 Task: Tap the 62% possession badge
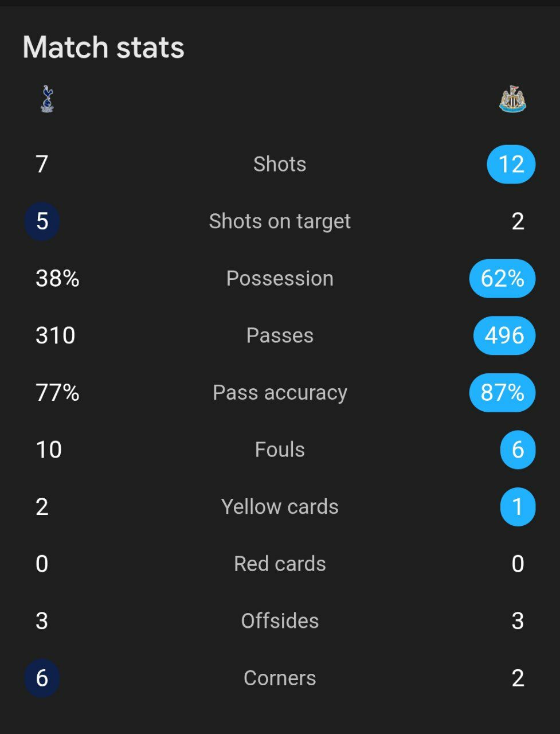tap(503, 279)
